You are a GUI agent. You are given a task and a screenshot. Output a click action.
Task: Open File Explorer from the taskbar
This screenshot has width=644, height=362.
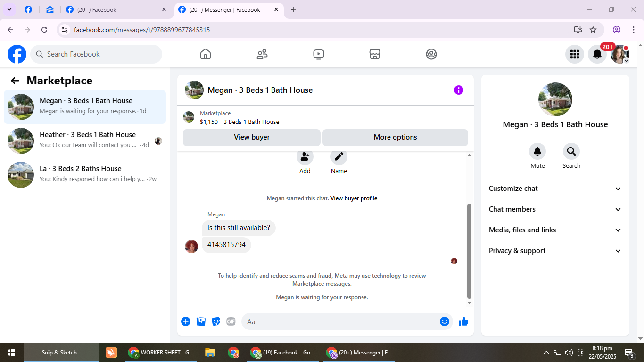point(210,353)
